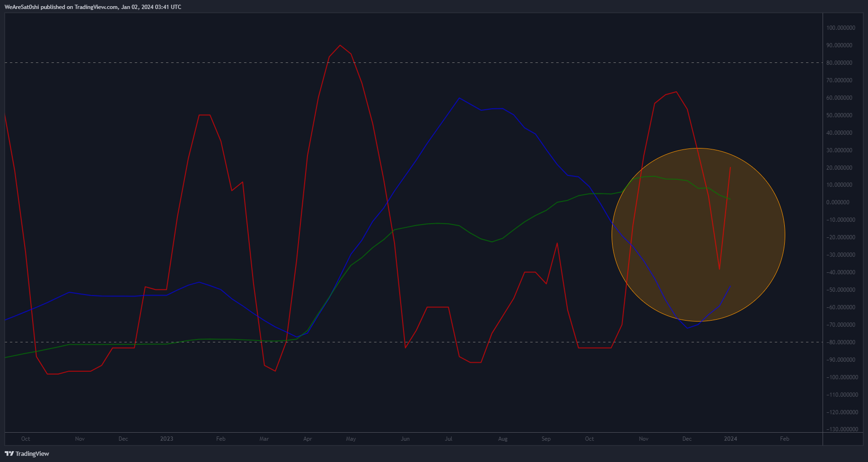Click the Apr label on time axis

coord(307,439)
